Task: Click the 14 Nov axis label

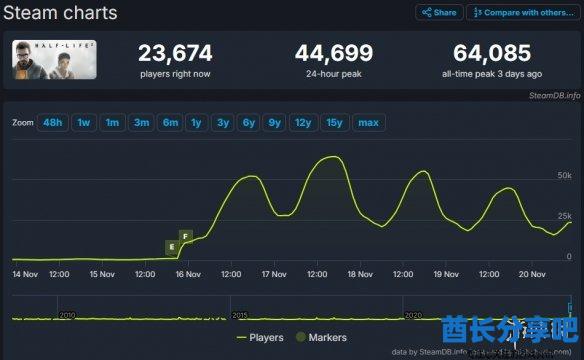Action: pyautogui.click(x=25, y=274)
